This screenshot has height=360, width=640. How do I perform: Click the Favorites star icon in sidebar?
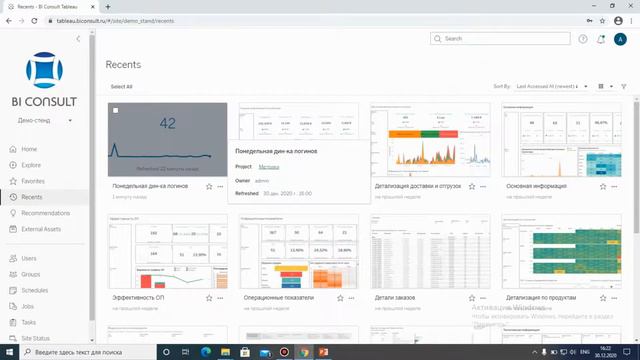(x=13, y=181)
